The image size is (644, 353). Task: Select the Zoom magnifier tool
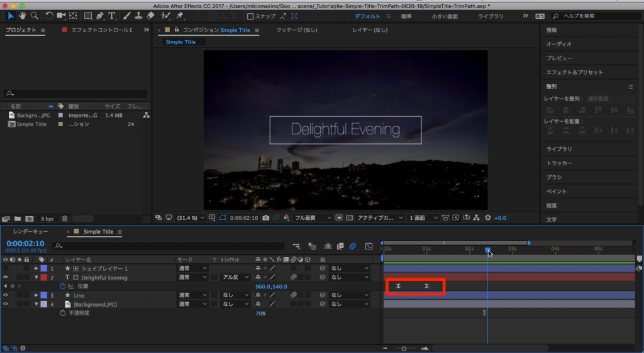click(x=34, y=16)
